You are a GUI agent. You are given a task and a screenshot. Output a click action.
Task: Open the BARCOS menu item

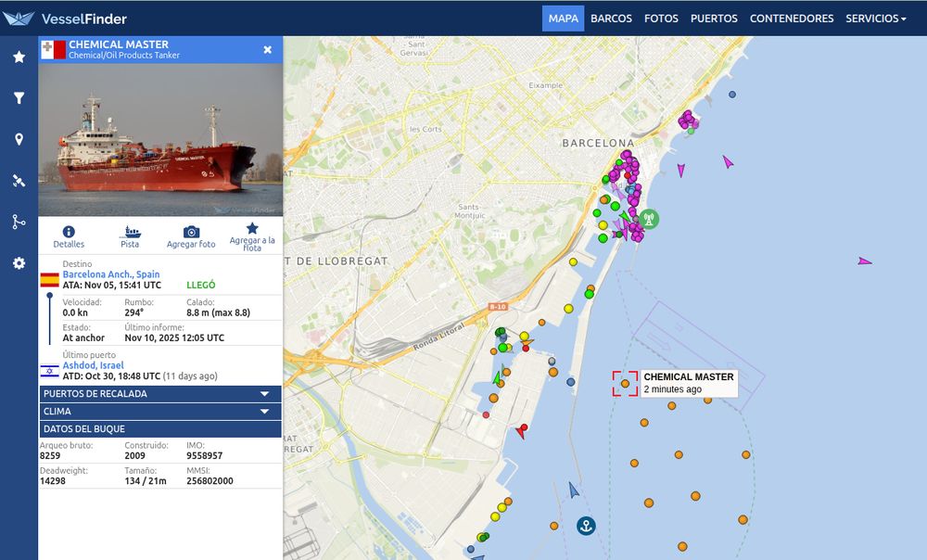click(x=611, y=19)
